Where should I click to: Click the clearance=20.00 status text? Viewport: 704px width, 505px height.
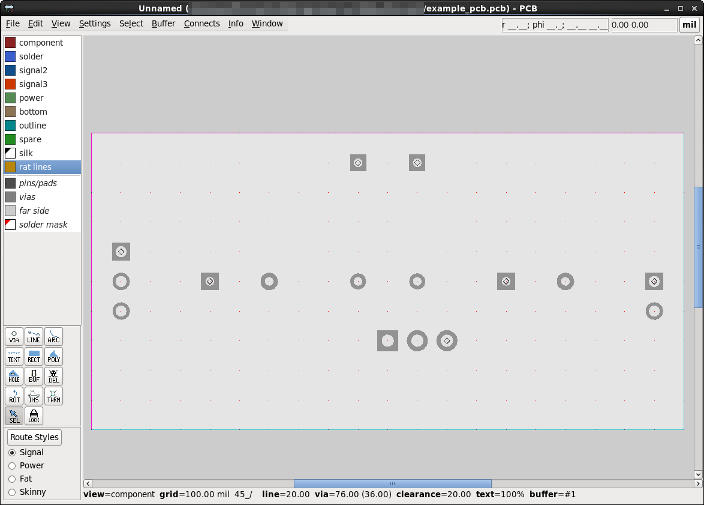[x=433, y=494]
